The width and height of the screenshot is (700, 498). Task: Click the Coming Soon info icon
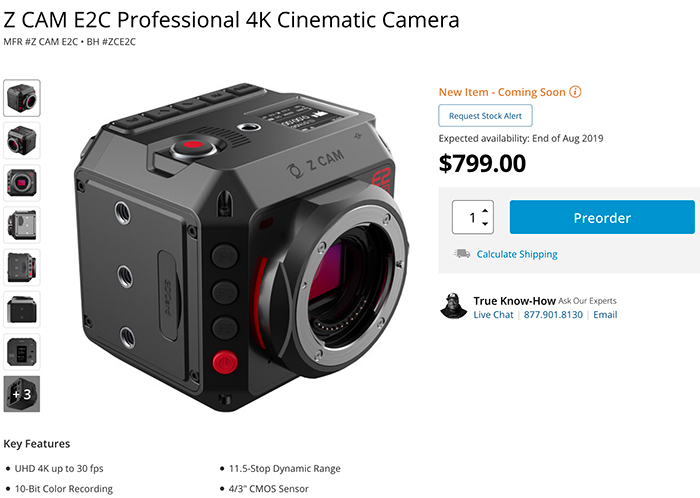tap(576, 92)
